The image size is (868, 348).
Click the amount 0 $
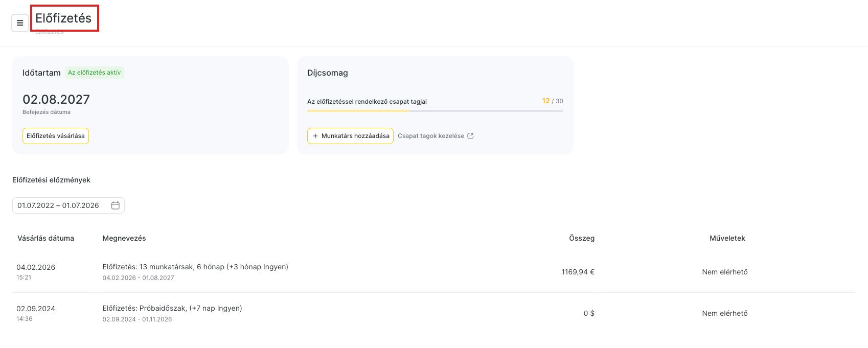coord(589,313)
